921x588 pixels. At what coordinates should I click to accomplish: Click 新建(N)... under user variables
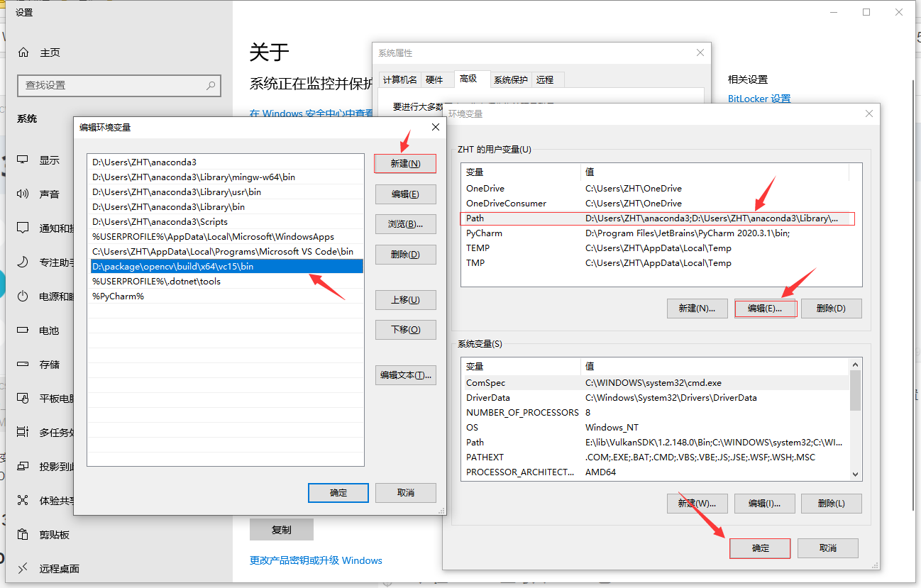pos(697,309)
